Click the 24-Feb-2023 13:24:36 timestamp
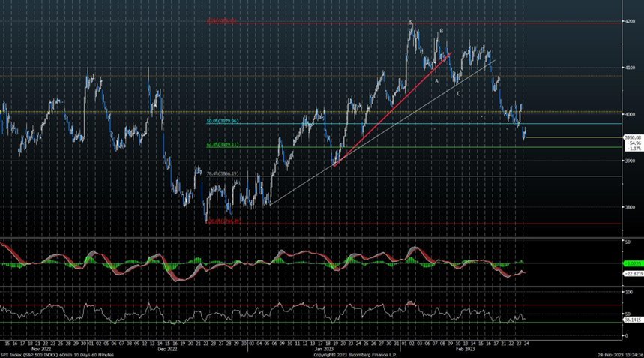The image size is (644, 358). (620, 355)
